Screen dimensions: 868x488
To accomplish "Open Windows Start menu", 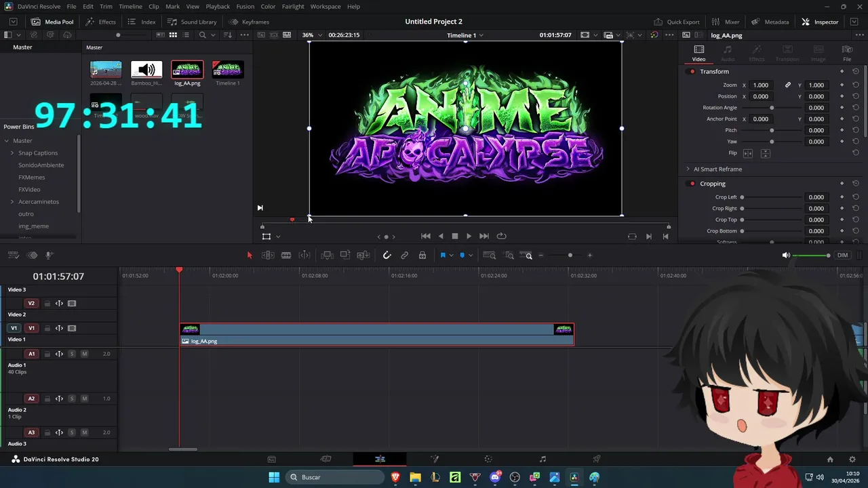I will (x=274, y=478).
